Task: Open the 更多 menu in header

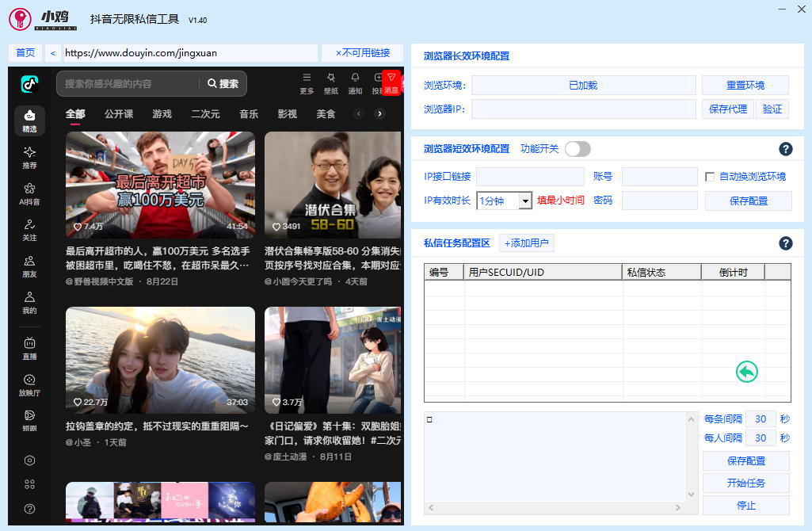Action: [307, 83]
